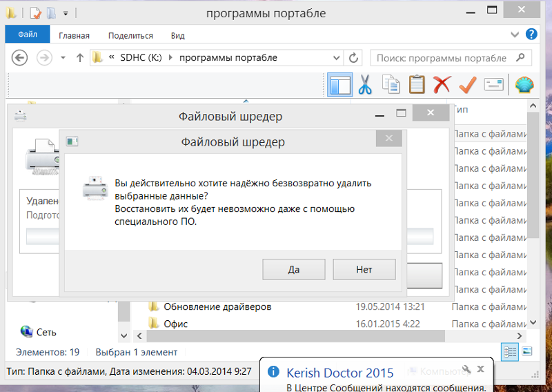
Task: Click the scissors Cut toolbar icon
Action: click(365, 85)
